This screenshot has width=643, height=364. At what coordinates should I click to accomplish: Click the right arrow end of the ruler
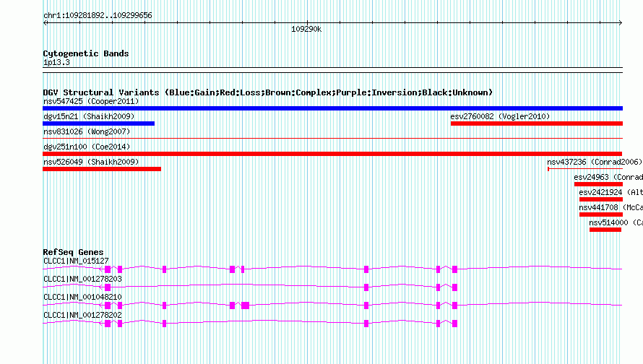621,23
